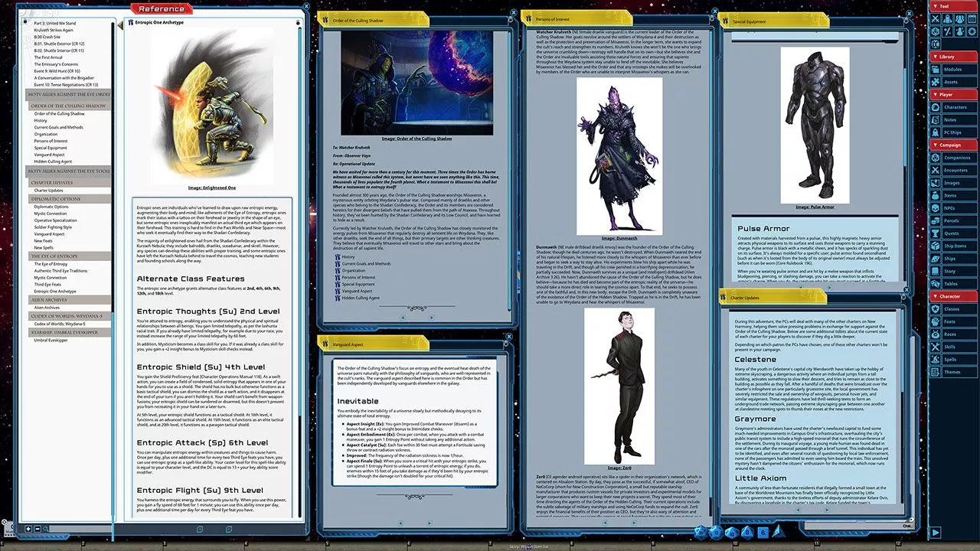Click the Dunmaeth character image
The height and width of the screenshot is (551, 980).
pos(619,157)
